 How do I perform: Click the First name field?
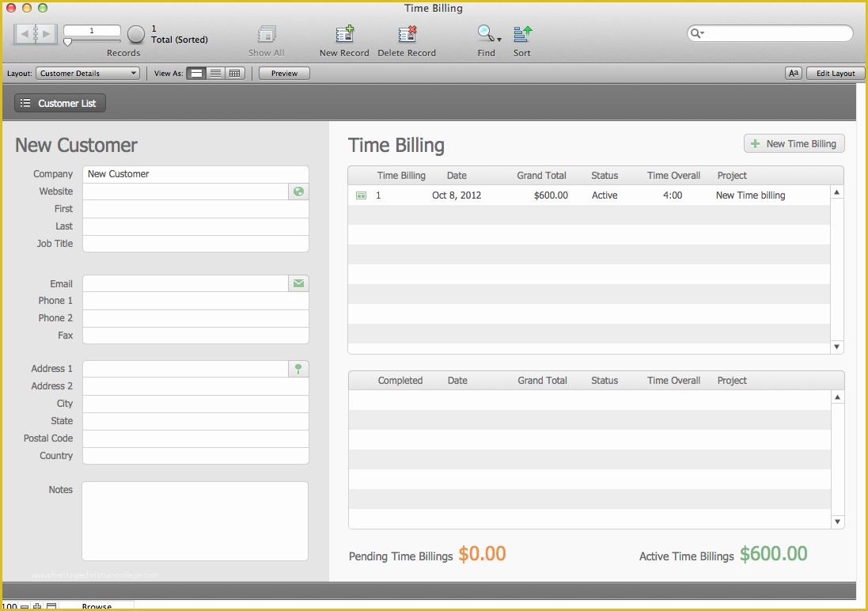pos(195,209)
